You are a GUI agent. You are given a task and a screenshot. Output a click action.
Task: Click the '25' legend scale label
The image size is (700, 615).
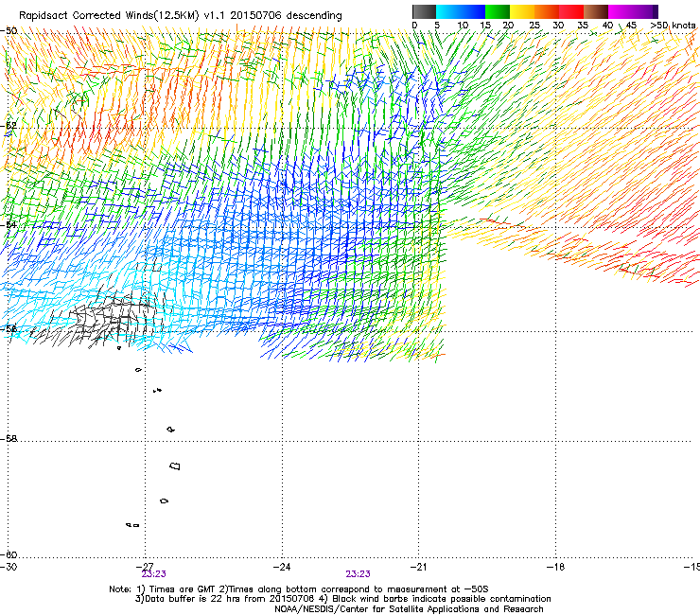[534, 26]
